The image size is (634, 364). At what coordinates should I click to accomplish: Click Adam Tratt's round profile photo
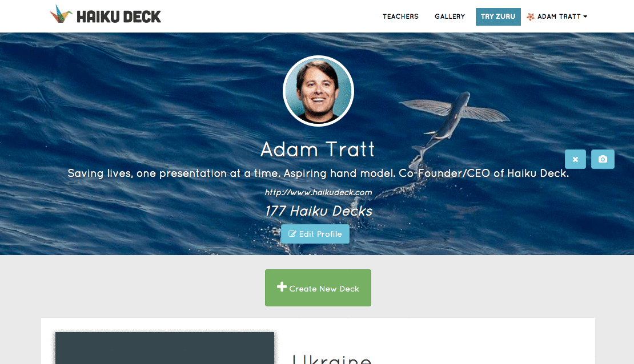[x=318, y=91]
